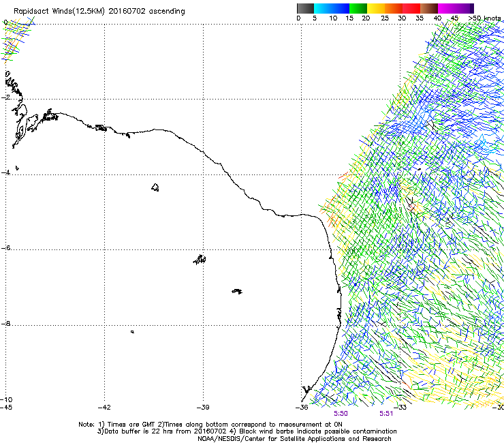Select the green 15–20 knots color segment
The image size is (504, 443).
[x=358, y=8]
